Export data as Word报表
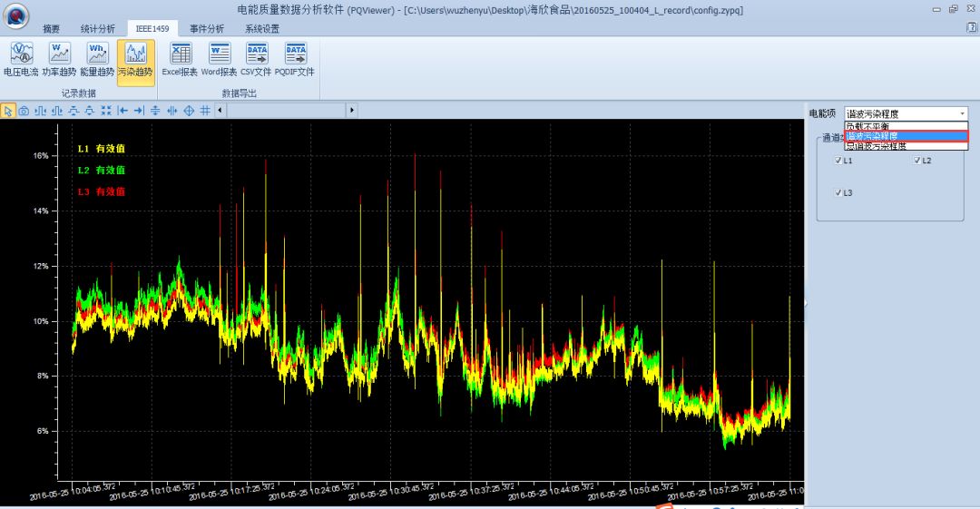This screenshot has height=509, width=980. [x=219, y=60]
